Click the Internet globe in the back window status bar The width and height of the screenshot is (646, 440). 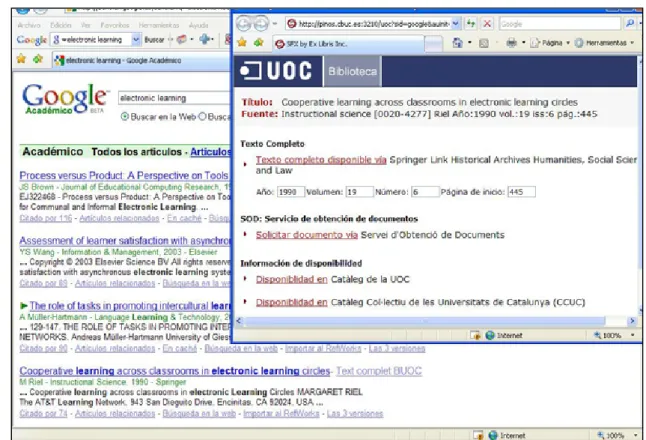point(493,435)
